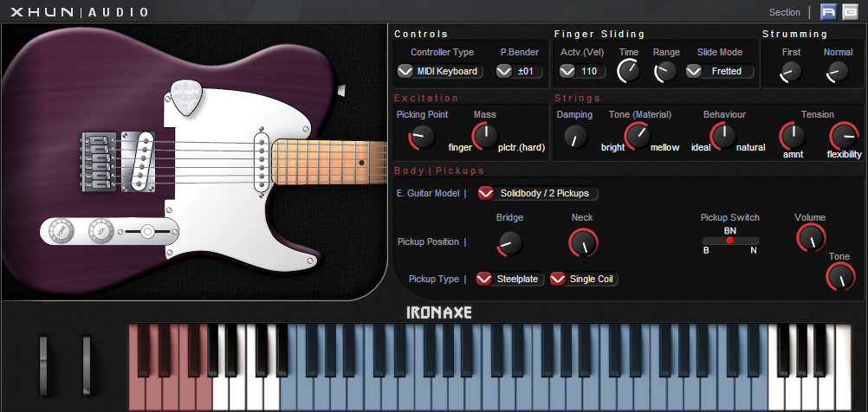
Task: Click the Section label
Action: 785,12
